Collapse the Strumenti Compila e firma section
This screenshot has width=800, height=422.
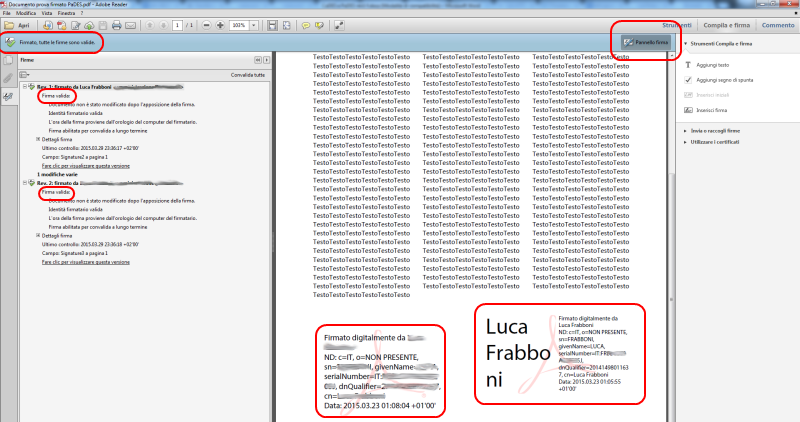point(685,44)
